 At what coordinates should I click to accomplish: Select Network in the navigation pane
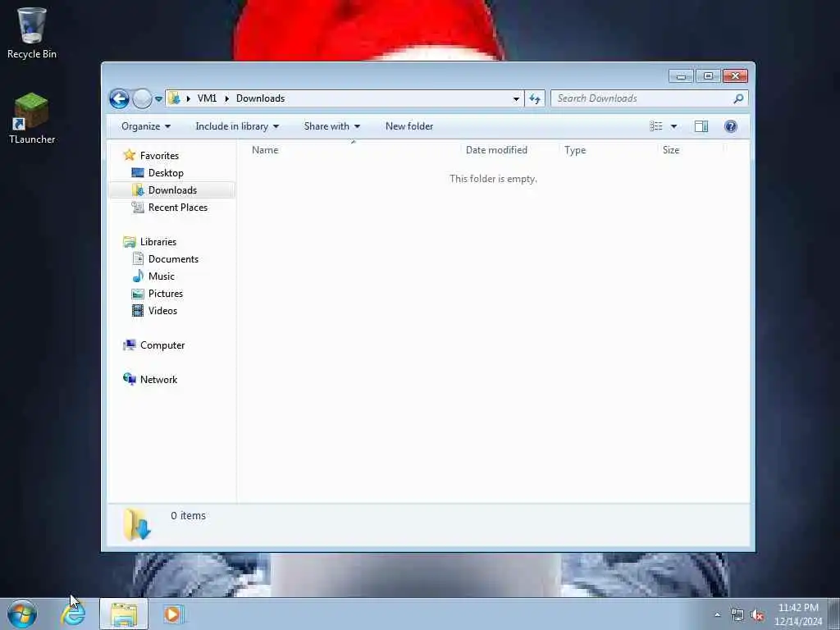coord(158,379)
